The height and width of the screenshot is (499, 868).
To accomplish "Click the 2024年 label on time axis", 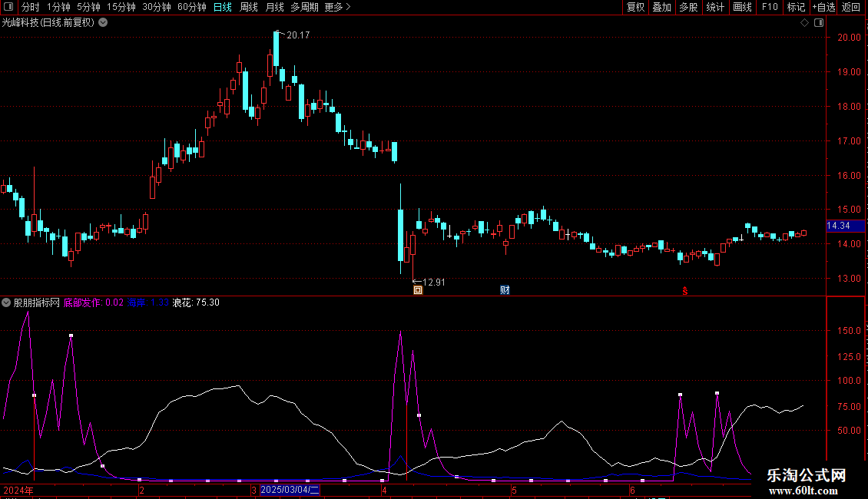I will coord(18,490).
